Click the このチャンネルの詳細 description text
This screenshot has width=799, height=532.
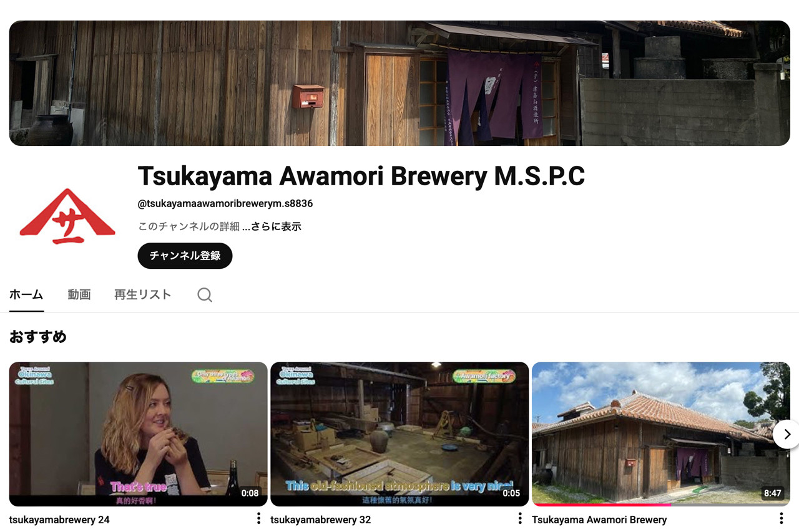(x=189, y=226)
